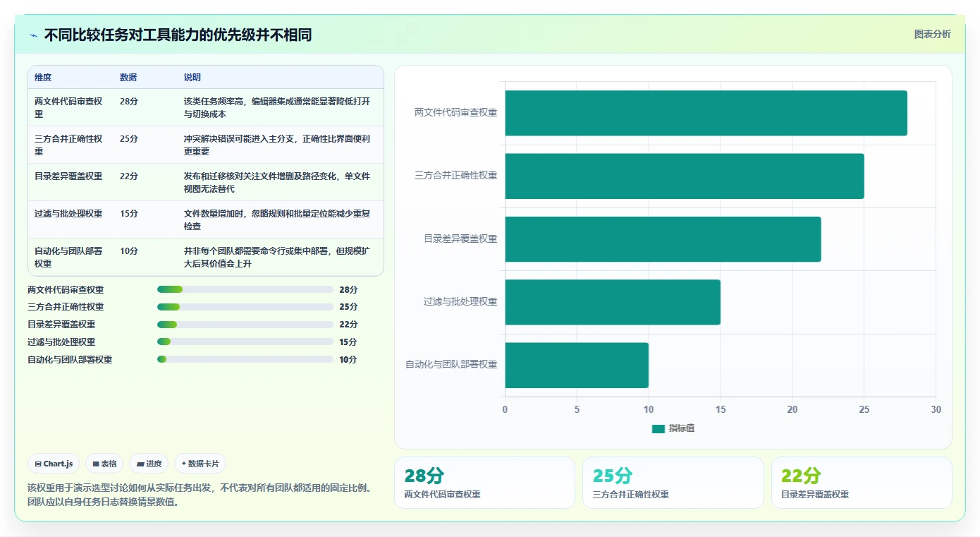Click the chart bar for 过滤与批处理权重

(613, 302)
